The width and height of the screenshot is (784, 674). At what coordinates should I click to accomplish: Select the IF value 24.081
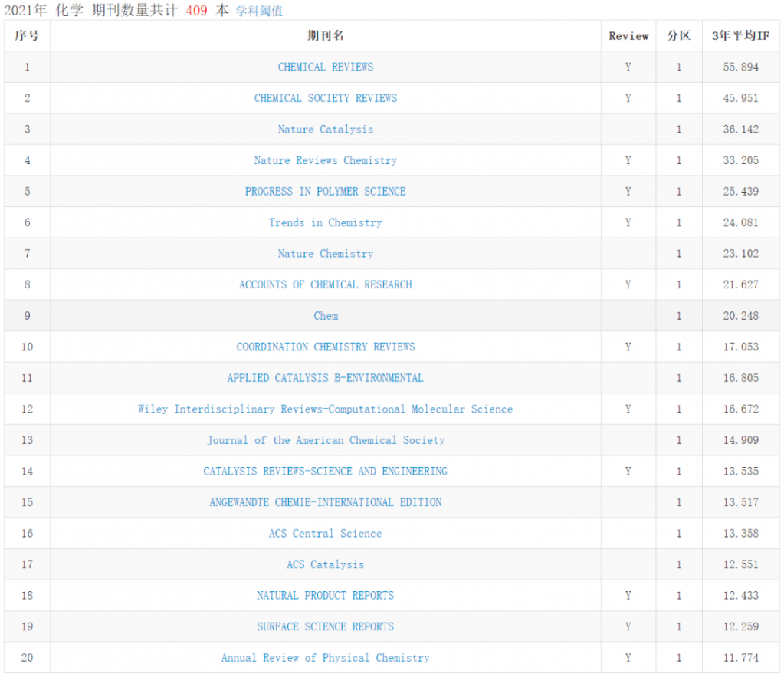(740, 222)
